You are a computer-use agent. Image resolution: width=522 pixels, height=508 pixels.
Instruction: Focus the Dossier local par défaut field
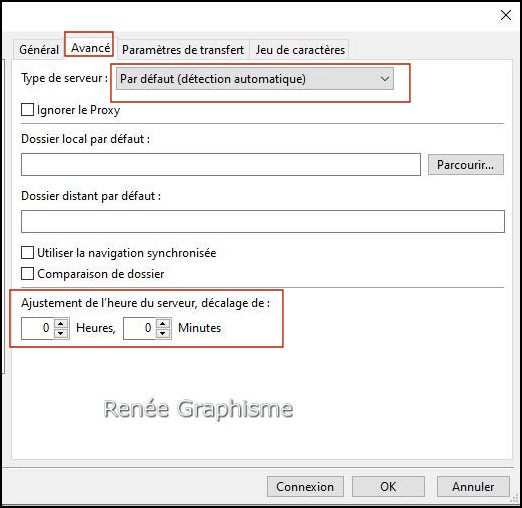point(221,164)
